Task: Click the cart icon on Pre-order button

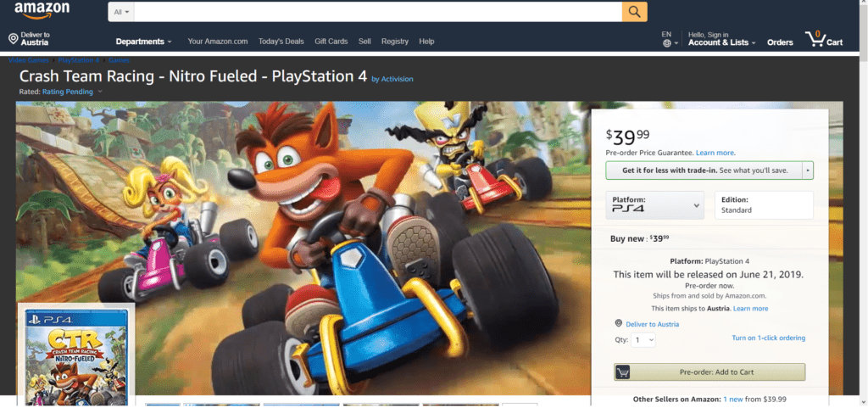Action: coord(622,372)
